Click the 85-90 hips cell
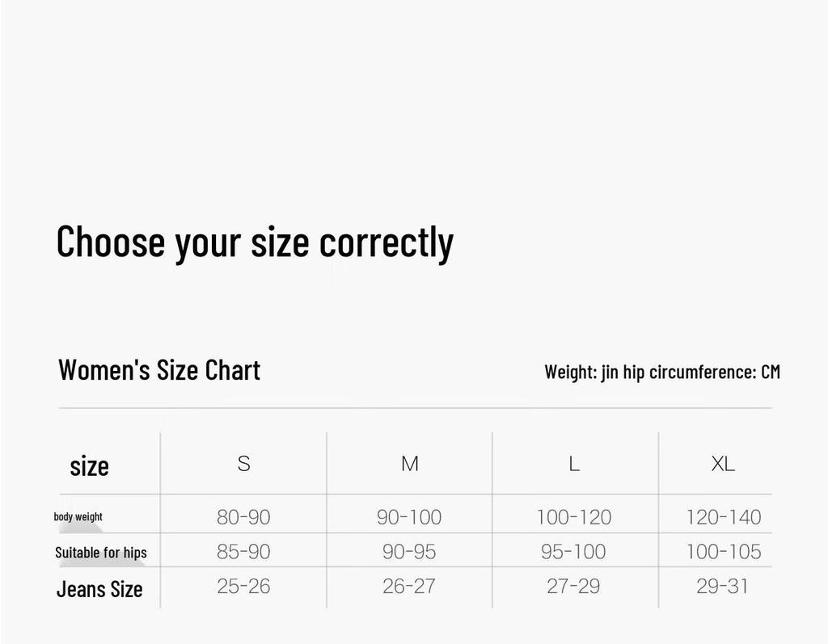This screenshot has width=828, height=644. click(x=243, y=552)
